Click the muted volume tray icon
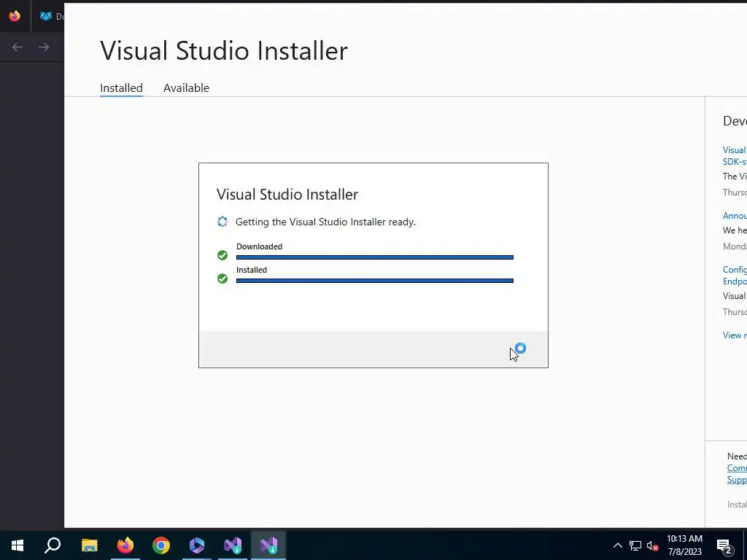Viewport: 747px width, 560px height. click(x=653, y=545)
